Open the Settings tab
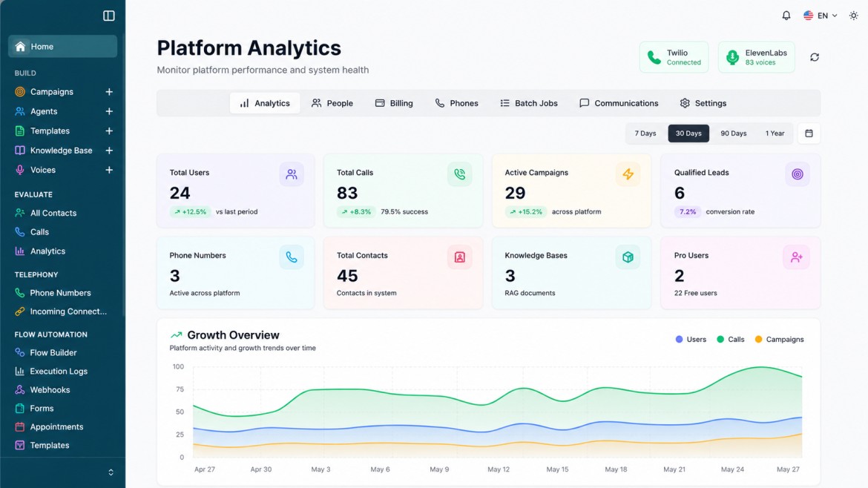Screen dimensions: 868x488 pos(703,103)
